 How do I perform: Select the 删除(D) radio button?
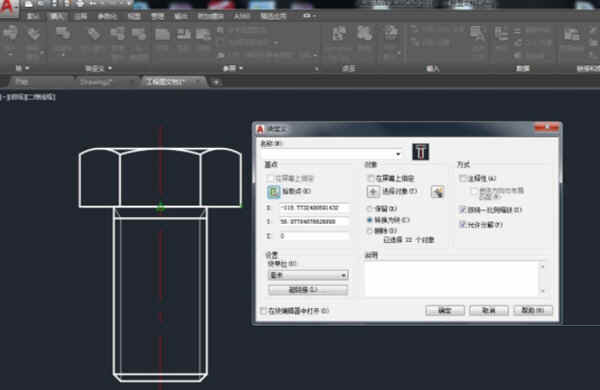(x=370, y=231)
